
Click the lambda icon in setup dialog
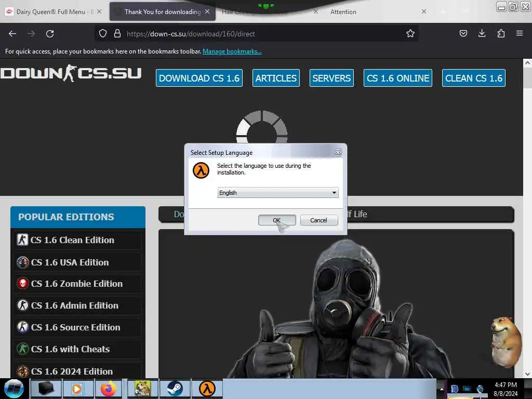tap(201, 170)
